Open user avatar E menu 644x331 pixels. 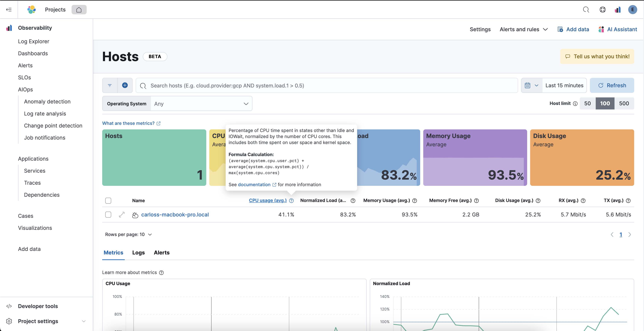pos(633,10)
